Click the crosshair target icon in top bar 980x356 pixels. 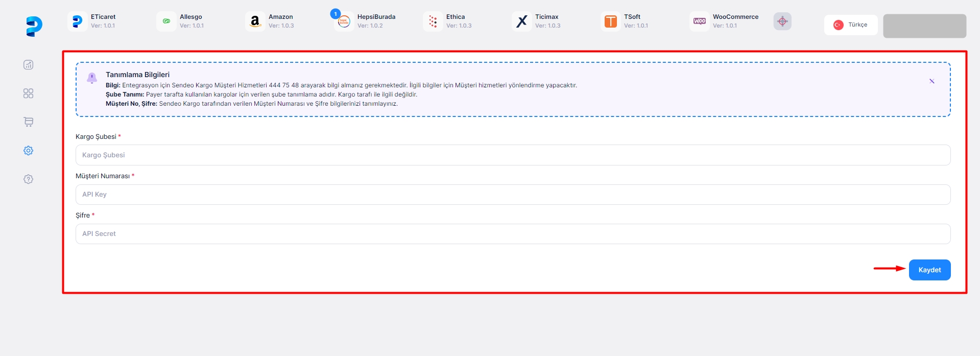tap(782, 21)
